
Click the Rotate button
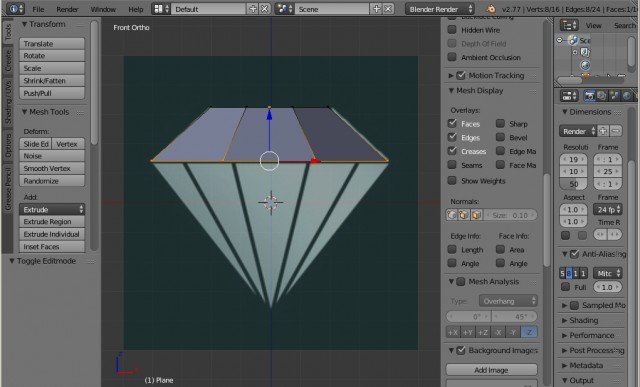[x=52, y=56]
